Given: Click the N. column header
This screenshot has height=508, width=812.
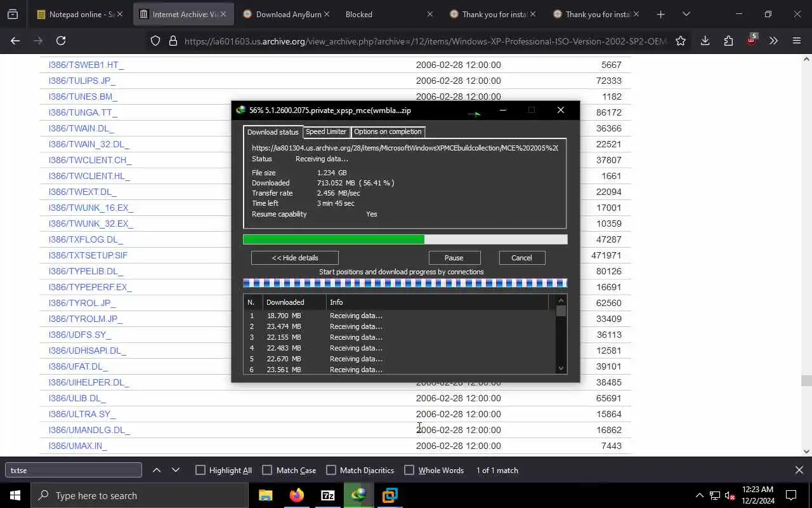Looking at the screenshot, I should point(253,302).
